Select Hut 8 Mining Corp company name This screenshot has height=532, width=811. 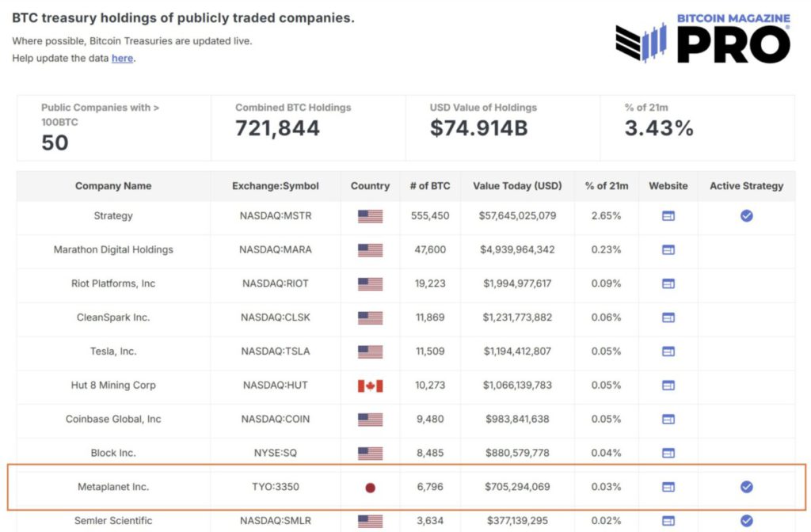(113, 386)
